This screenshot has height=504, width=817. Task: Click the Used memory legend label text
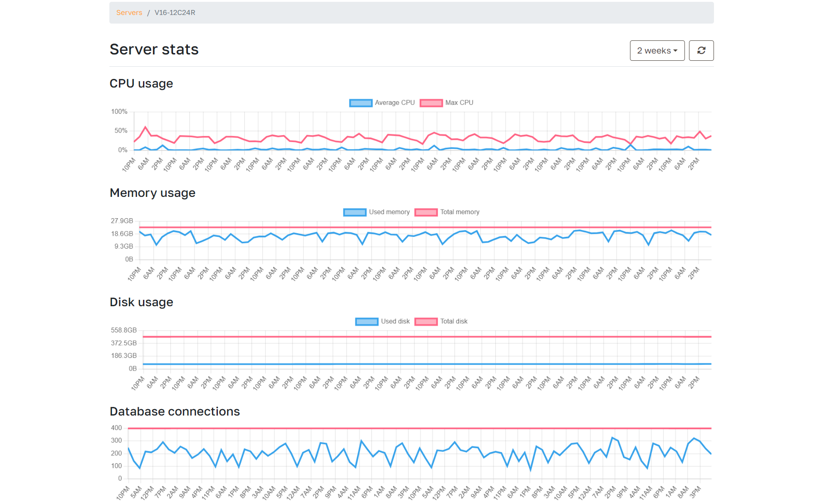point(389,212)
